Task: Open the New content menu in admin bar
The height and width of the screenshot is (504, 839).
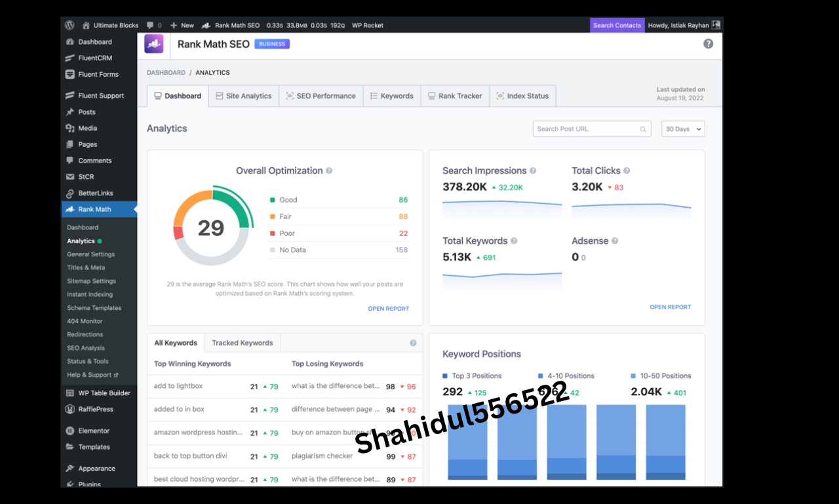Action: click(182, 25)
